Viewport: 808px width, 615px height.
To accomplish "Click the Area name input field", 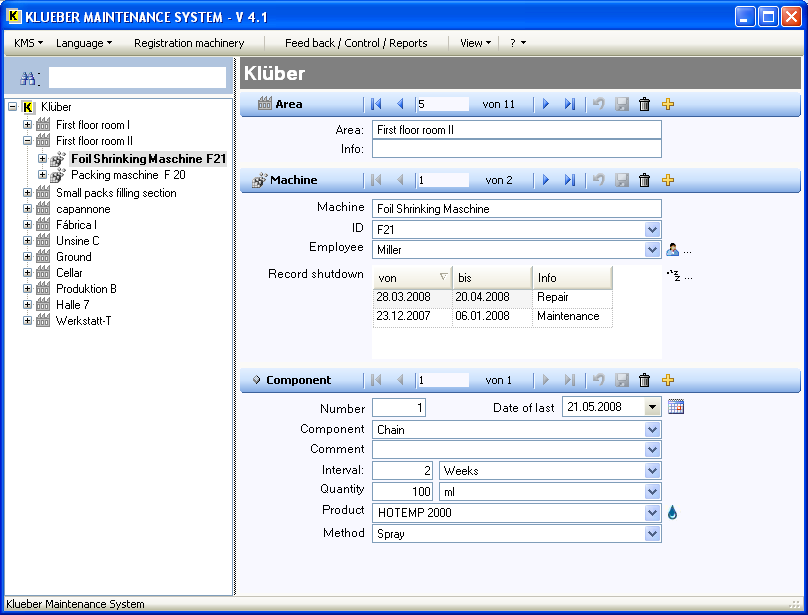I will 516,130.
